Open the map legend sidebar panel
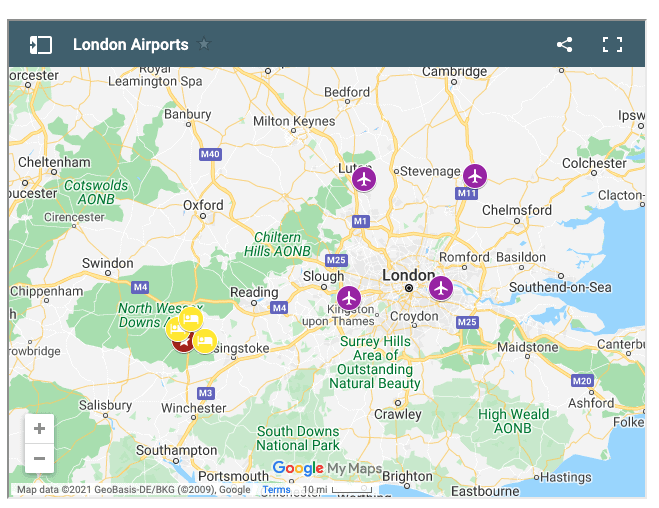 41,45
